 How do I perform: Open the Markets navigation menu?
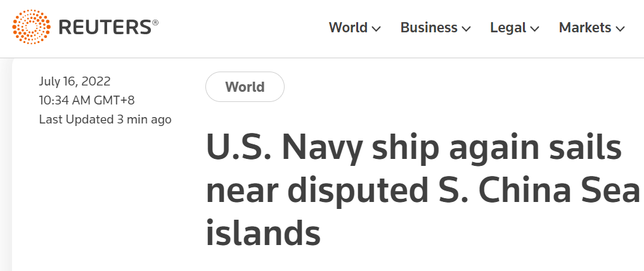point(584,28)
